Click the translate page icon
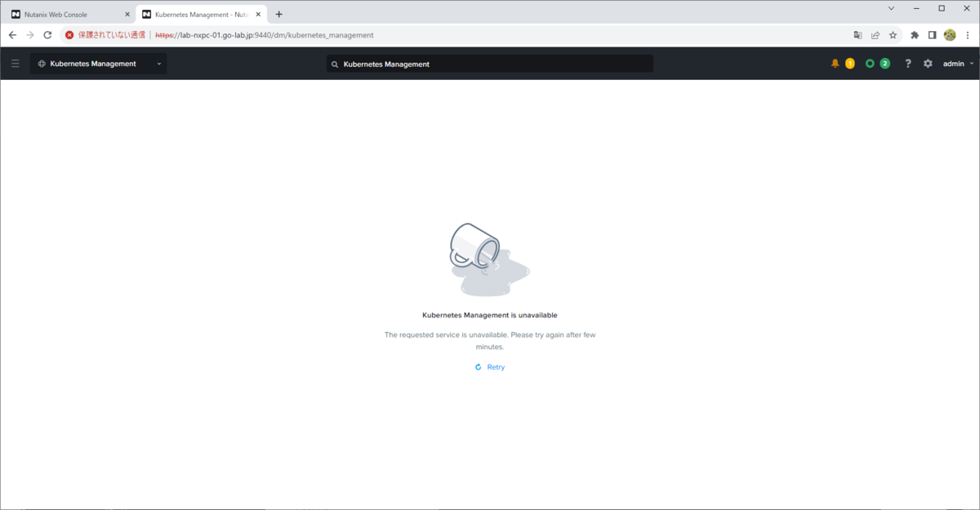 tap(857, 35)
